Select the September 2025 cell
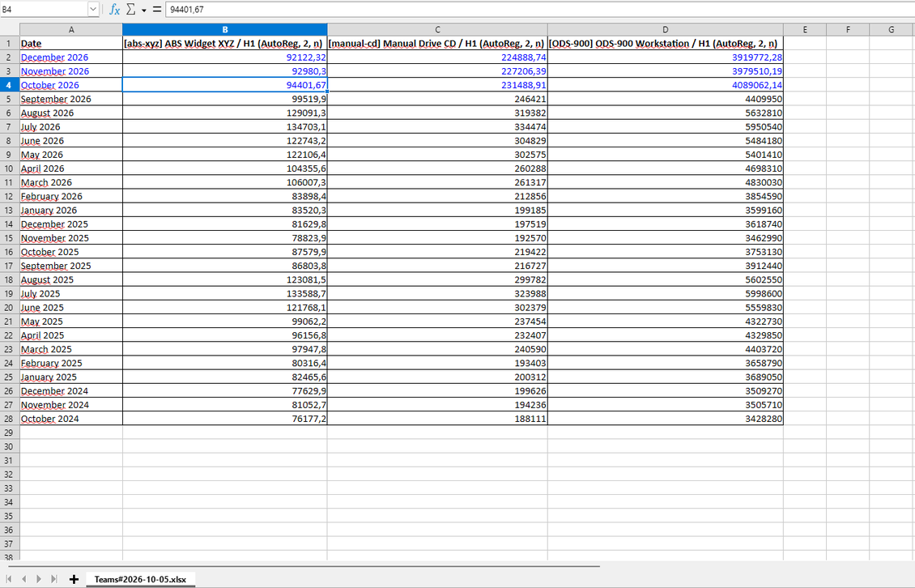This screenshot has width=915, height=588. [x=71, y=266]
